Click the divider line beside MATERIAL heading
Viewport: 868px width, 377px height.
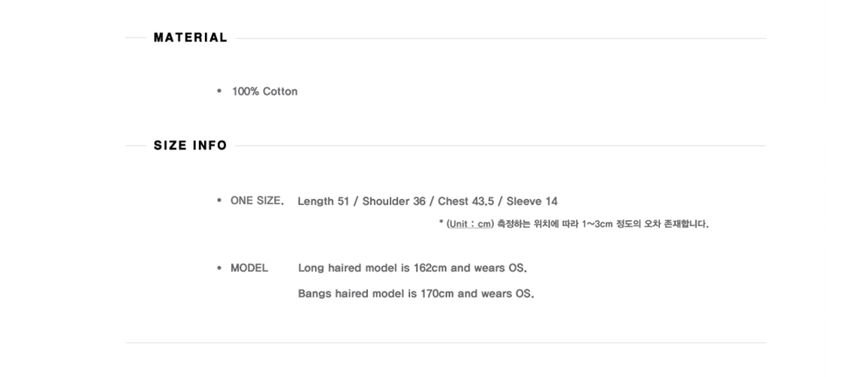coord(500,38)
